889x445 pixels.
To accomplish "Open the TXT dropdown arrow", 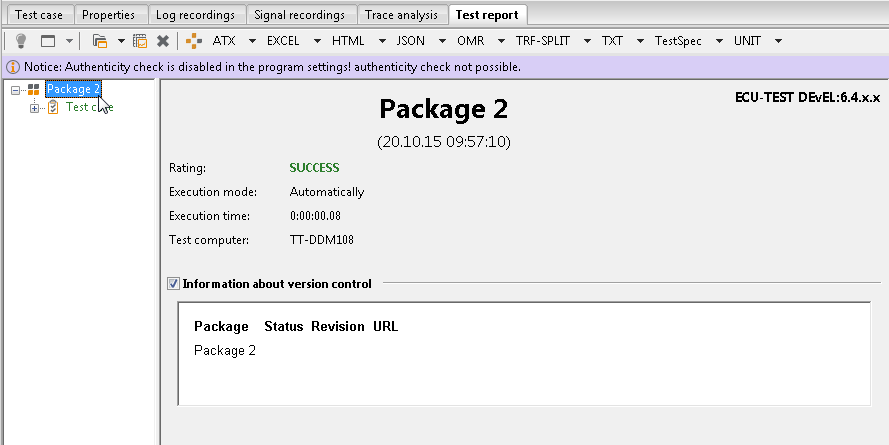I will [640, 41].
